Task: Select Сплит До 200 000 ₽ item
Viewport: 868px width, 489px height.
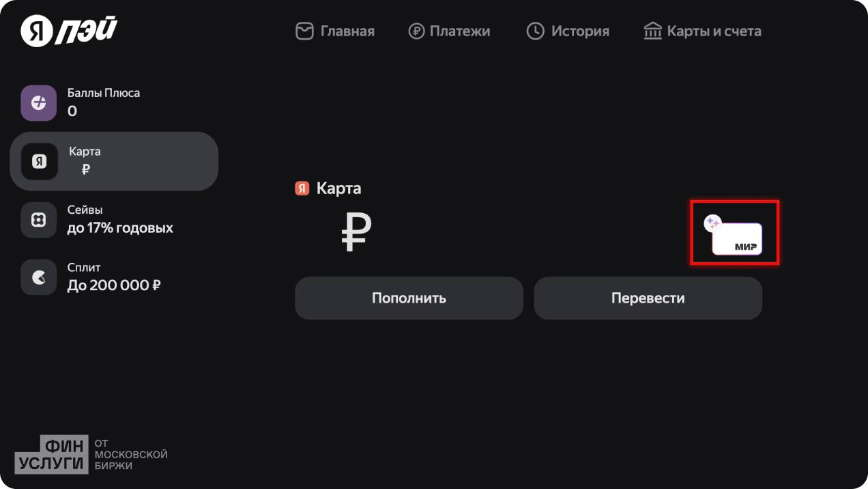Action: pos(114,277)
